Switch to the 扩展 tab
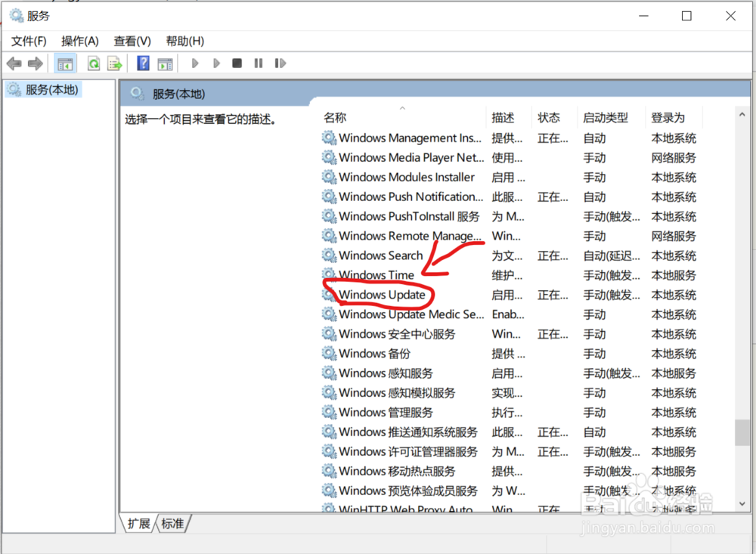The width and height of the screenshot is (756, 554). (138, 523)
